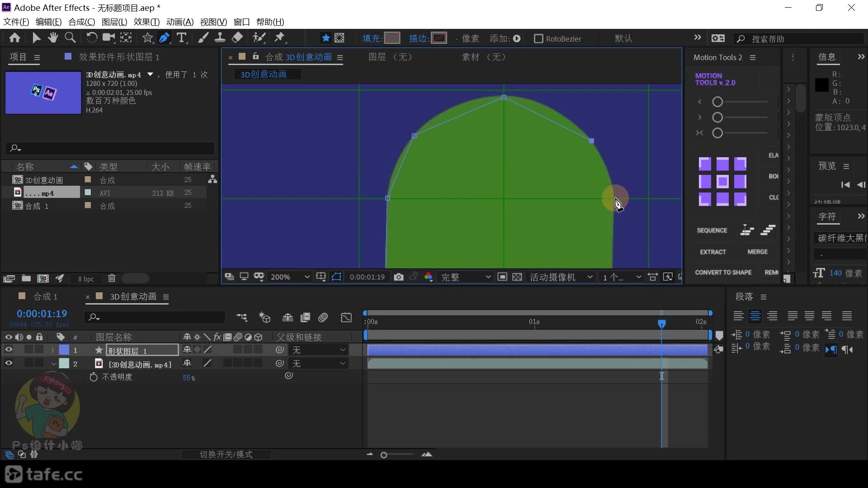Viewport: 868px width, 488px height.
Task: Open the 1个 view layout dropdown
Action: pyautogui.click(x=622, y=277)
